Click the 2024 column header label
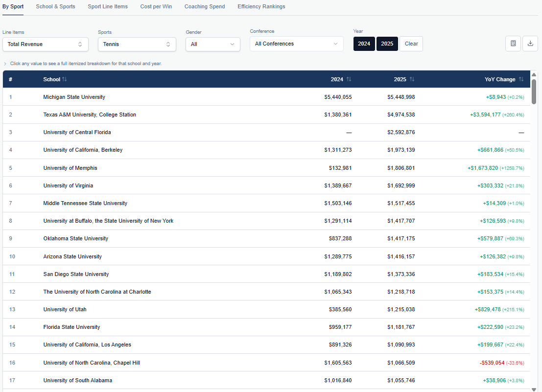Image resolution: width=542 pixels, height=392 pixels. click(337, 79)
